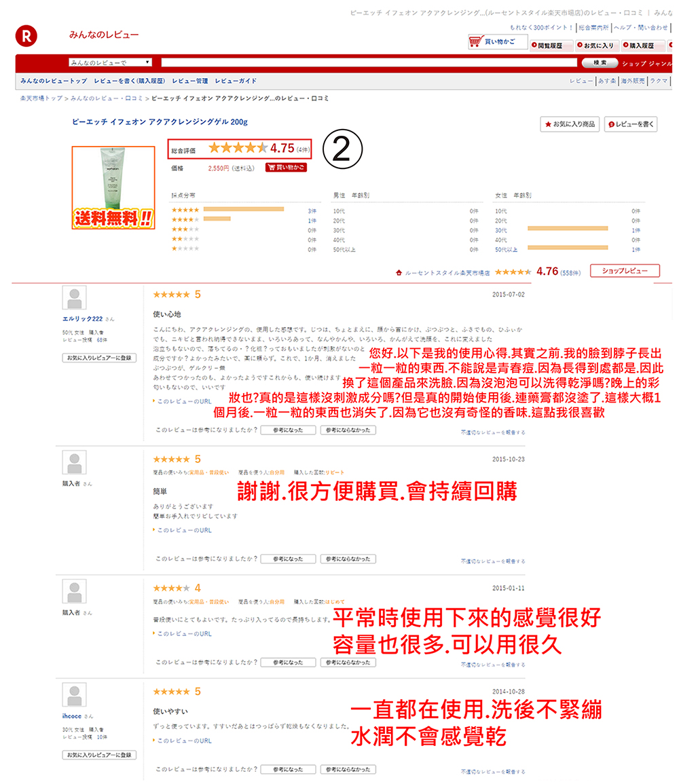This screenshot has width=679, height=784.
Task: Open the お気に入り favorites header button
Action: 595,45
